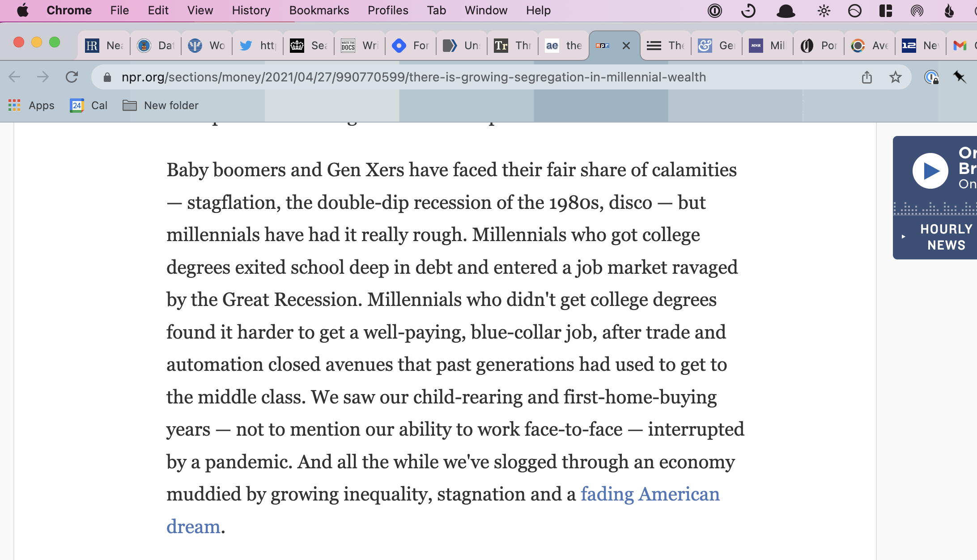The width and height of the screenshot is (977, 560).
Task: Click the share page icon
Action: [x=867, y=77]
